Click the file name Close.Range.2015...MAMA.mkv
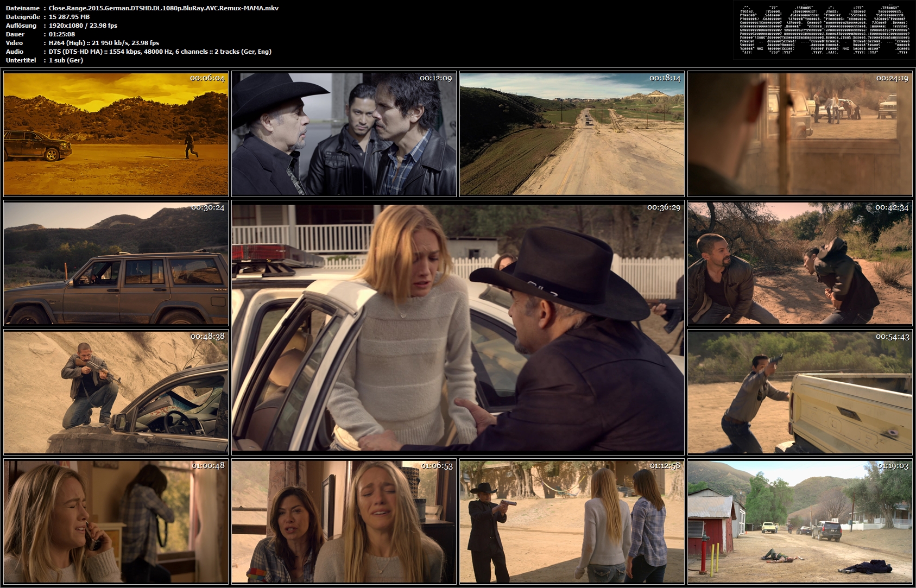The image size is (916, 588). 163,8
